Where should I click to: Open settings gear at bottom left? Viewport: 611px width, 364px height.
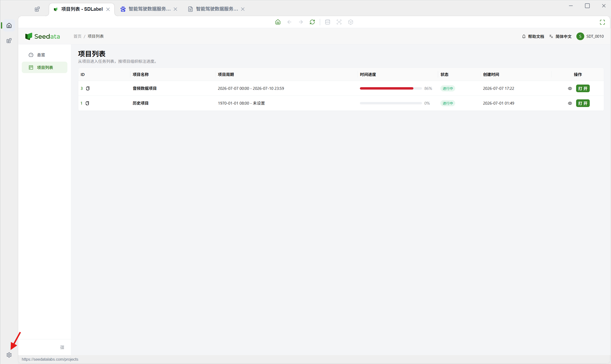[9, 355]
